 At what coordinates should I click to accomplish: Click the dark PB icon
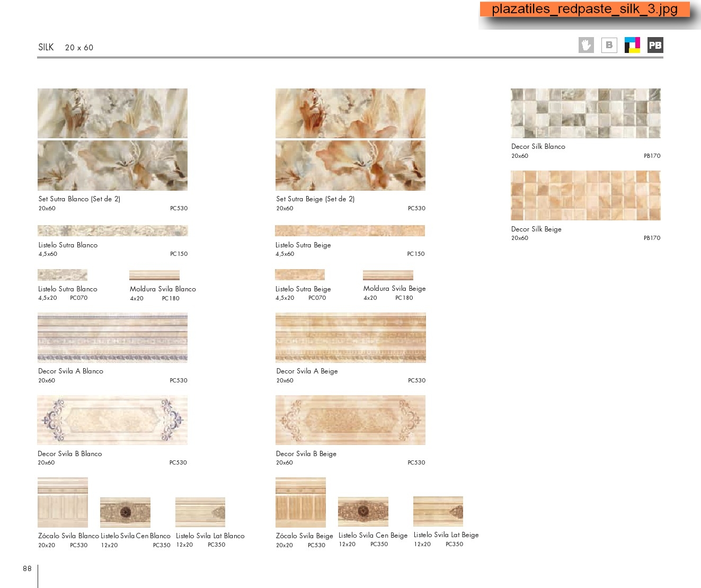coord(655,45)
